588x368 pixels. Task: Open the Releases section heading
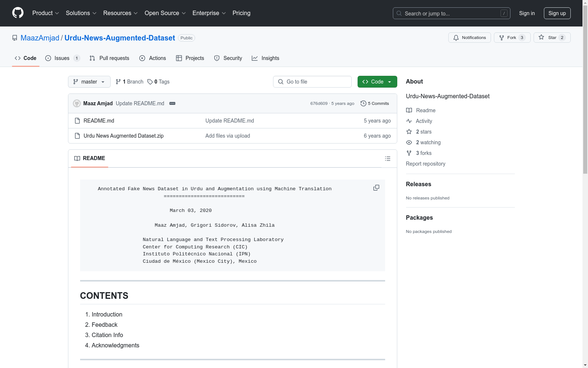click(x=419, y=184)
